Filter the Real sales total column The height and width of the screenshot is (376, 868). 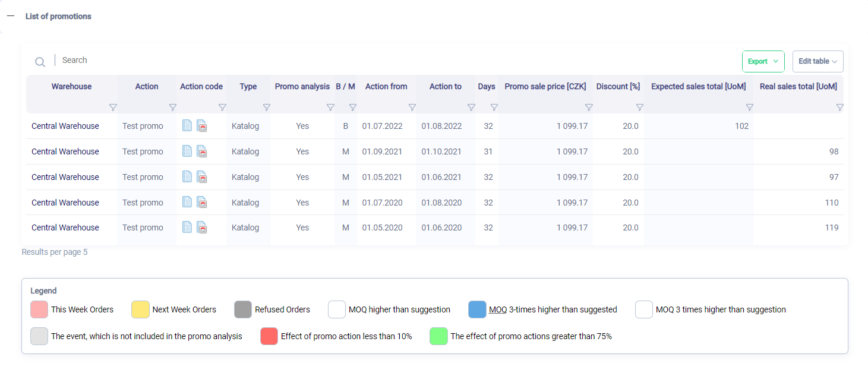839,108
